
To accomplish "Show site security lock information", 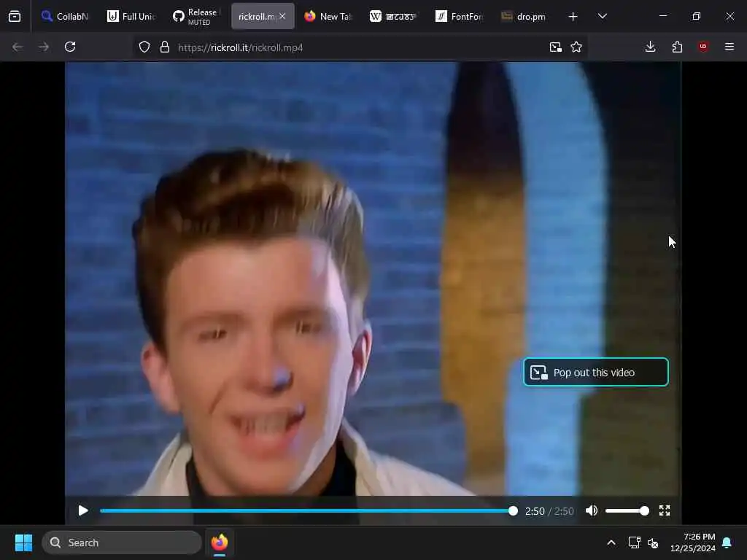I will coord(165,47).
